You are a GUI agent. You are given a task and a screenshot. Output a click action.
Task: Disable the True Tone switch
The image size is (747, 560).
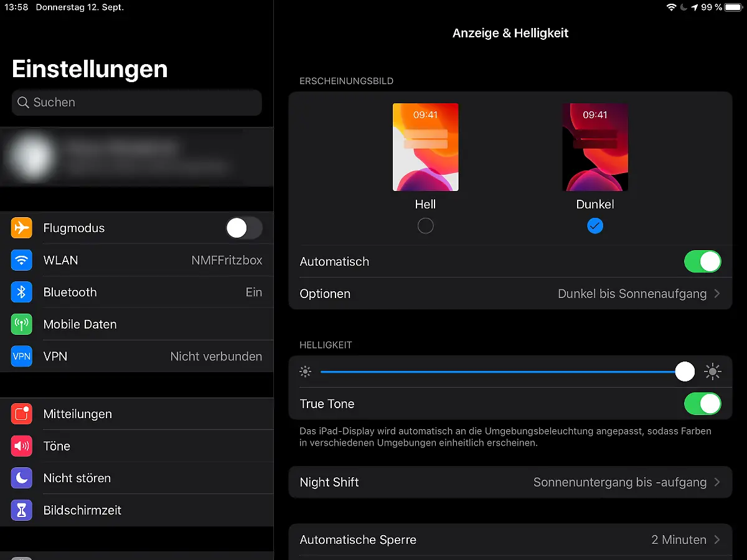click(702, 404)
